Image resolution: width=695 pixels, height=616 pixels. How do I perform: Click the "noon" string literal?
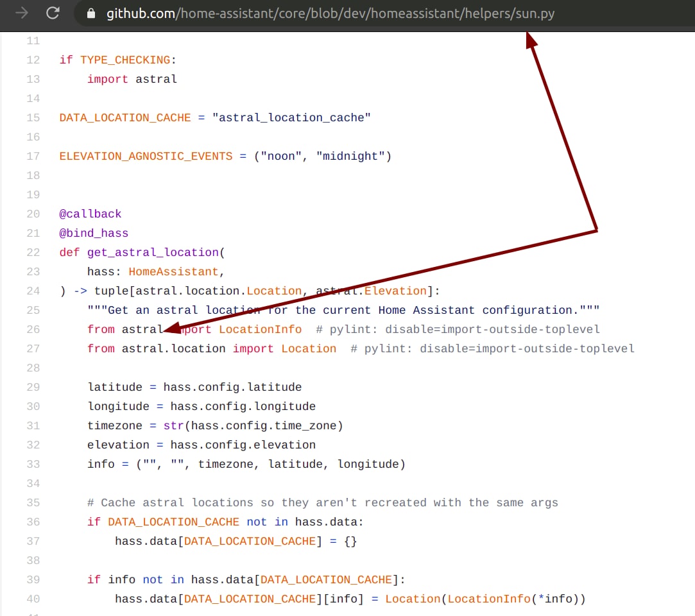pyautogui.click(x=281, y=157)
